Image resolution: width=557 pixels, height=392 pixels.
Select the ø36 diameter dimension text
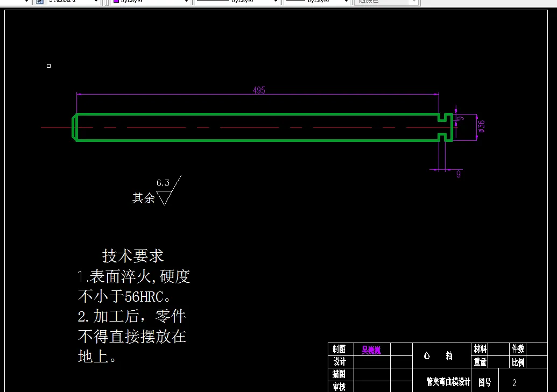pyautogui.click(x=481, y=126)
